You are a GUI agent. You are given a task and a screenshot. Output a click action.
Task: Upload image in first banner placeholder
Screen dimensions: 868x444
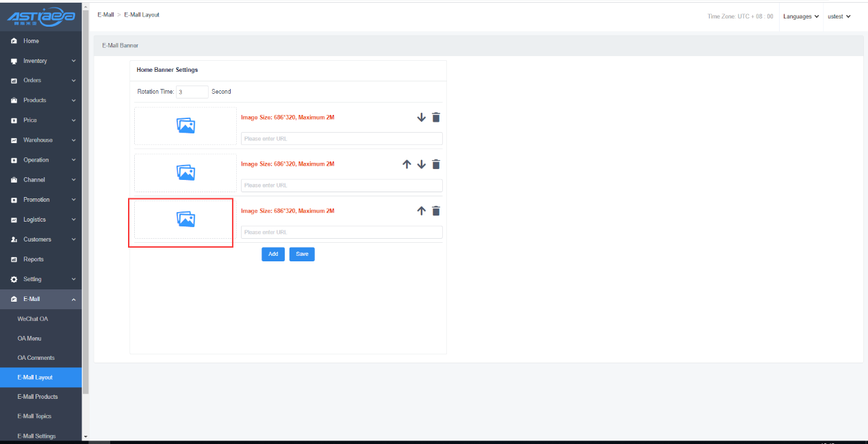point(186,126)
